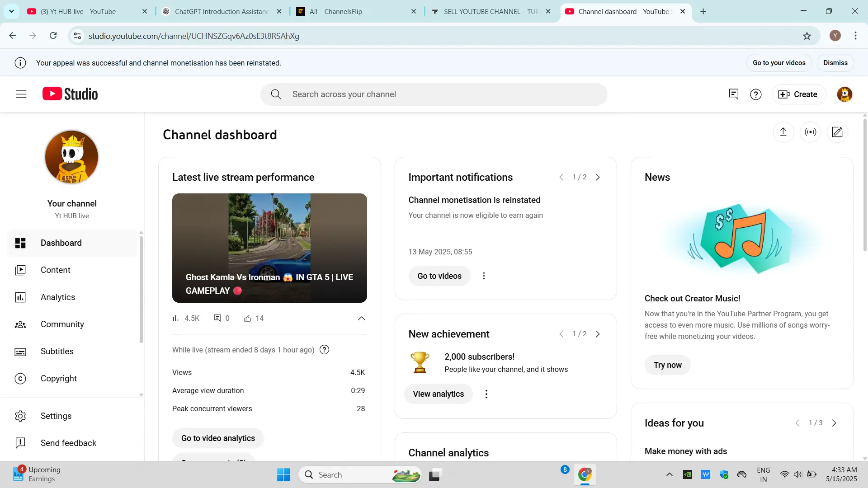Click View analytics button
The height and width of the screenshot is (488, 868).
tap(438, 394)
